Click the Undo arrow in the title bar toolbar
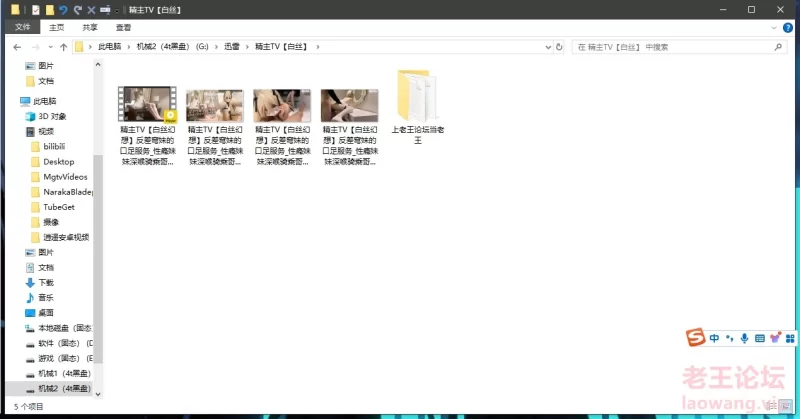Image resolution: width=800 pixels, height=419 pixels. tap(63, 10)
